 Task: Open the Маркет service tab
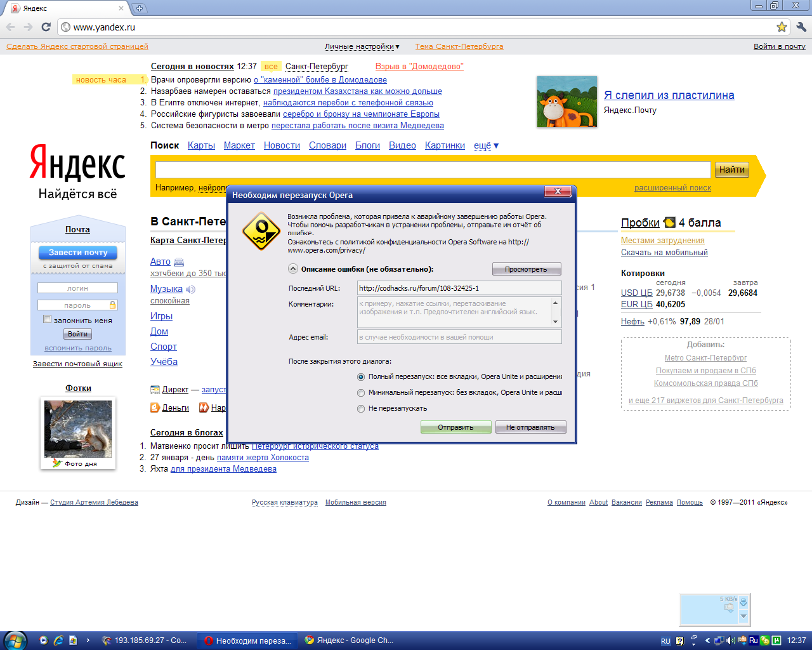coord(239,145)
